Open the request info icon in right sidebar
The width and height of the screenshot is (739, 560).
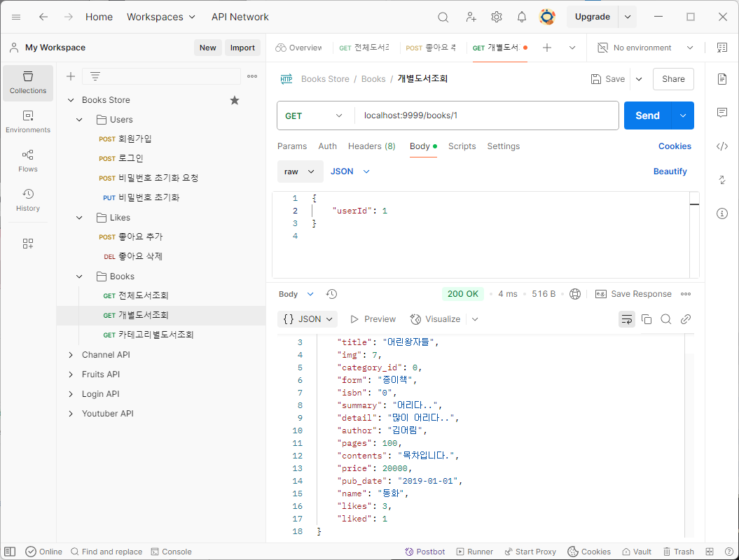pyautogui.click(x=722, y=213)
